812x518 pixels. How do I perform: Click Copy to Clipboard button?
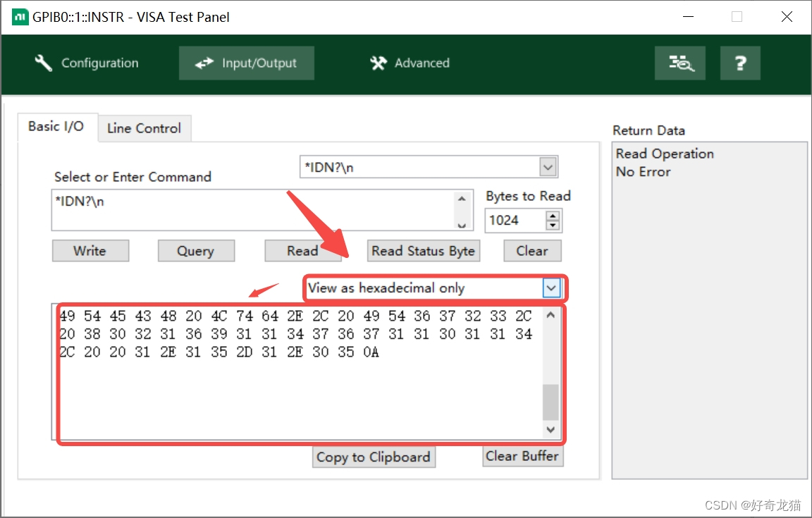click(374, 457)
